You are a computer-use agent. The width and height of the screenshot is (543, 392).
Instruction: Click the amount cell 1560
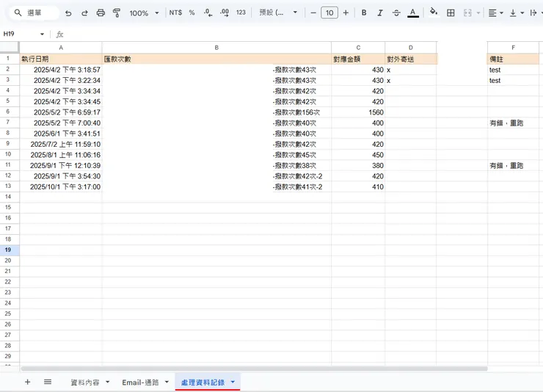coord(358,112)
